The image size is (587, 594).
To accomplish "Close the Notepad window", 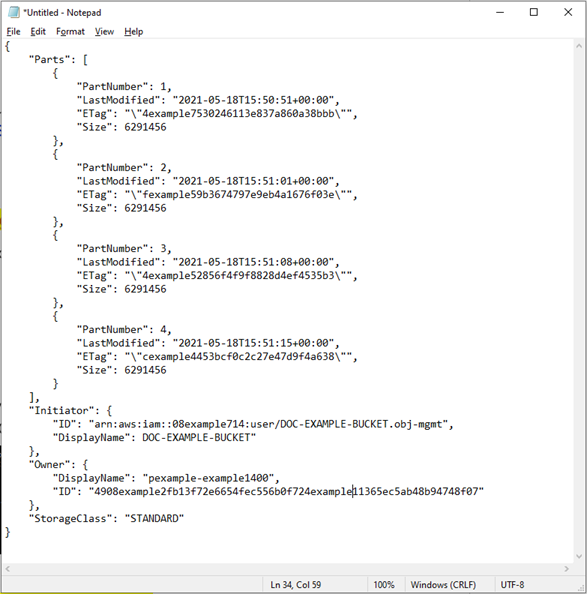I will 568,12.
